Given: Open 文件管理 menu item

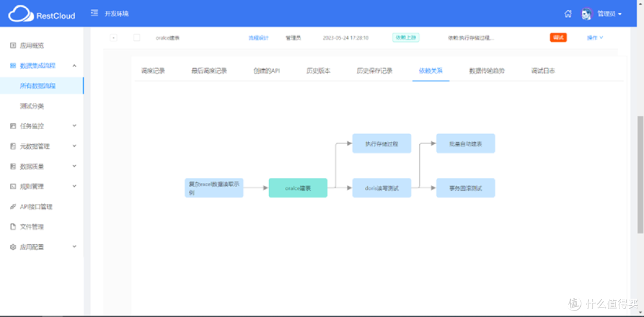Looking at the screenshot, I should pyautogui.click(x=32, y=226).
